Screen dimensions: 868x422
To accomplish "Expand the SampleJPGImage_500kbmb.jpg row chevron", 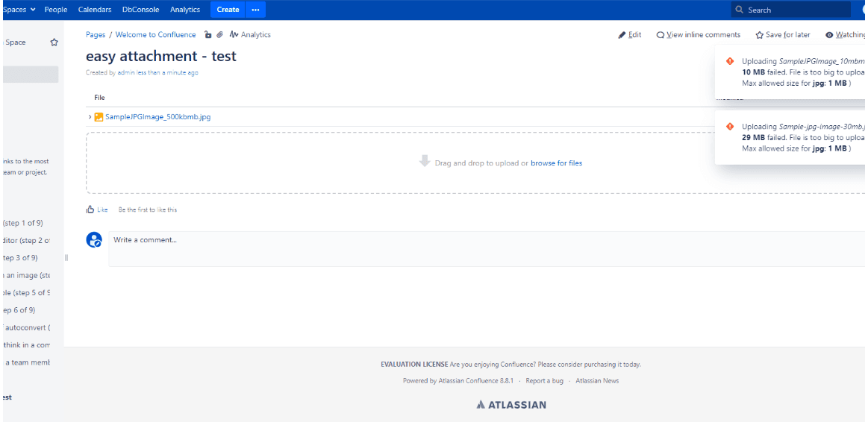I will [x=90, y=117].
